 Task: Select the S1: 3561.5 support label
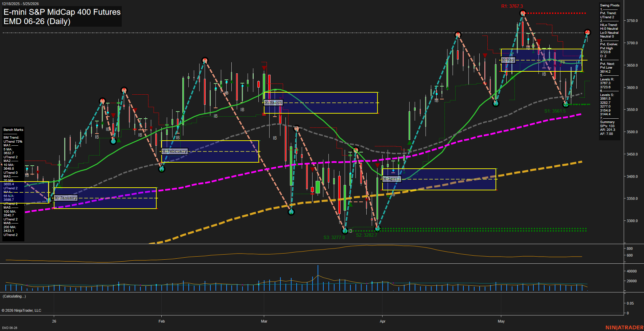pos(555,111)
